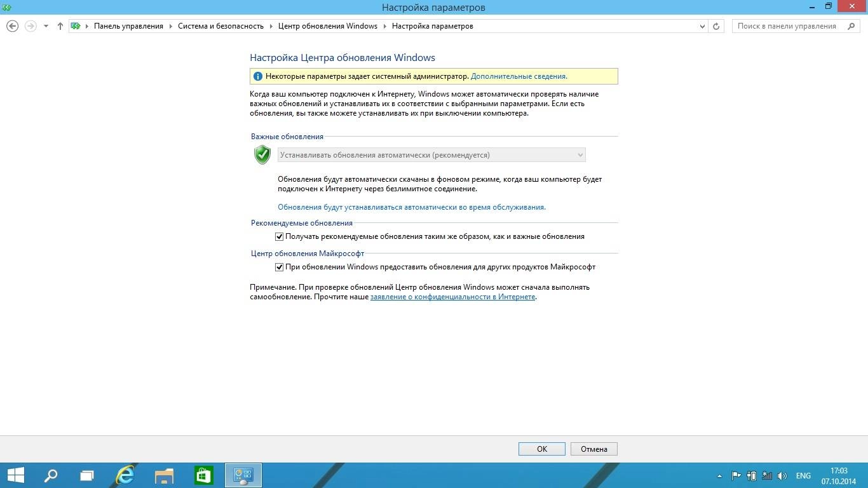Click the network signal tray icon
868x488 pixels.
click(767, 475)
